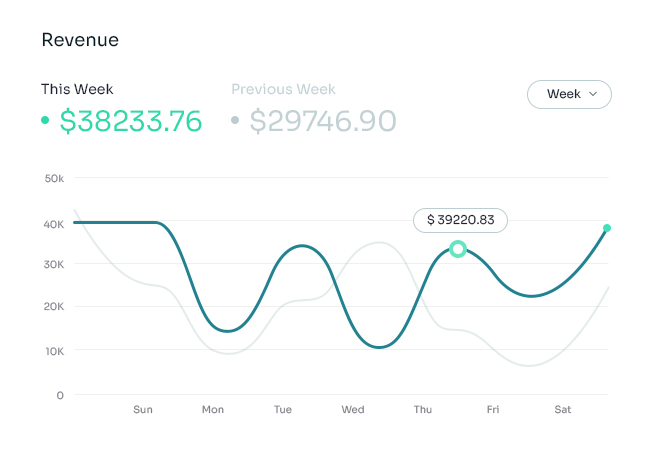Click the 50k y-axis label

(x=54, y=178)
